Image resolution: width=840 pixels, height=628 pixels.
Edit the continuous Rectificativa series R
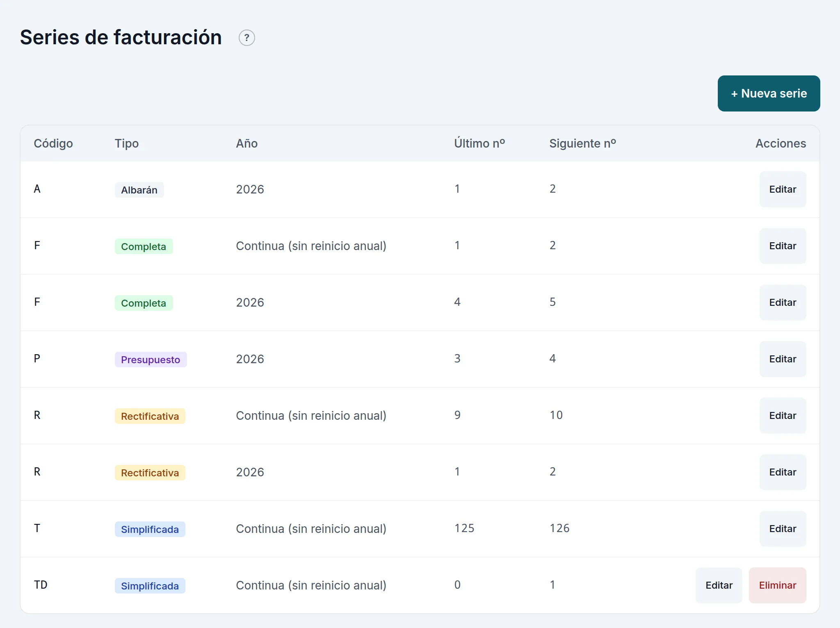[x=783, y=416]
